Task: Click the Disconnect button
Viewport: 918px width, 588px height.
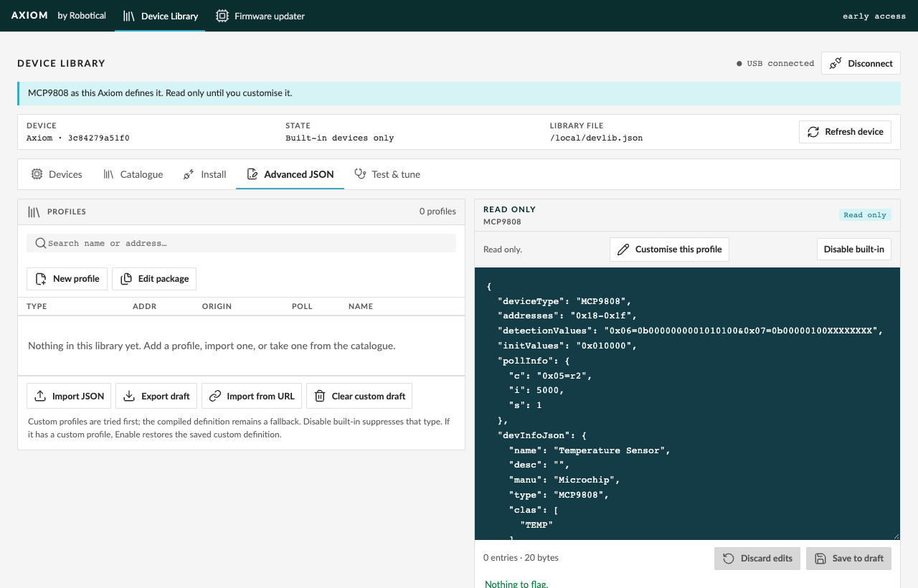Action: click(x=861, y=63)
